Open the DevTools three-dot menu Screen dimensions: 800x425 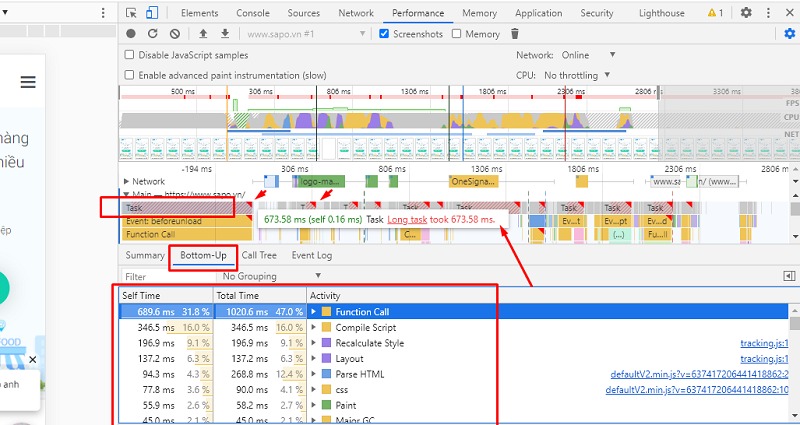pyautogui.click(x=768, y=13)
